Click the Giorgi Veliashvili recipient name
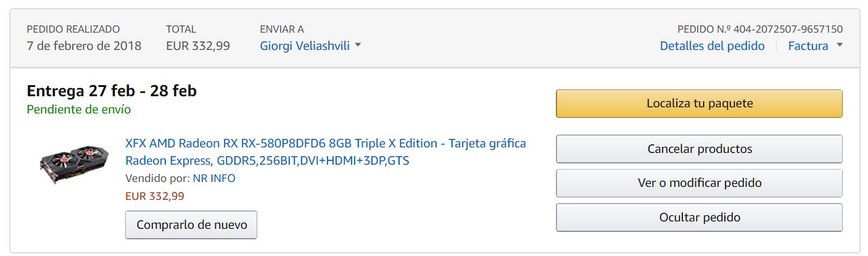868x256 pixels. [x=306, y=46]
